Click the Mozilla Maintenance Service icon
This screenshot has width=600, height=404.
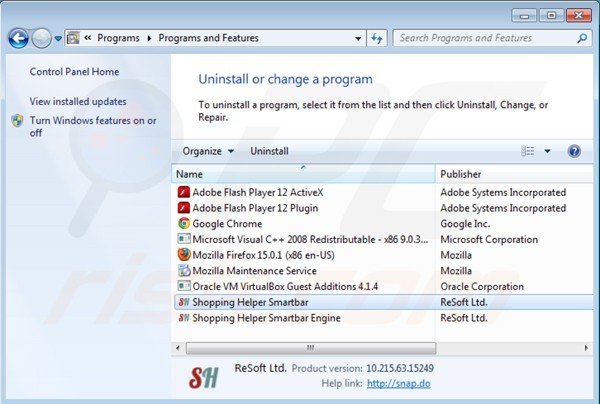(184, 270)
